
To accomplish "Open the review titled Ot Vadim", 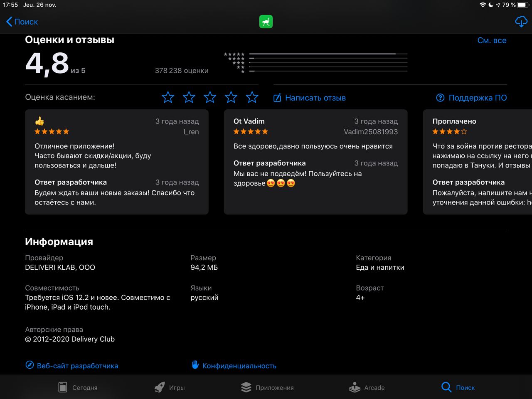I will click(315, 162).
